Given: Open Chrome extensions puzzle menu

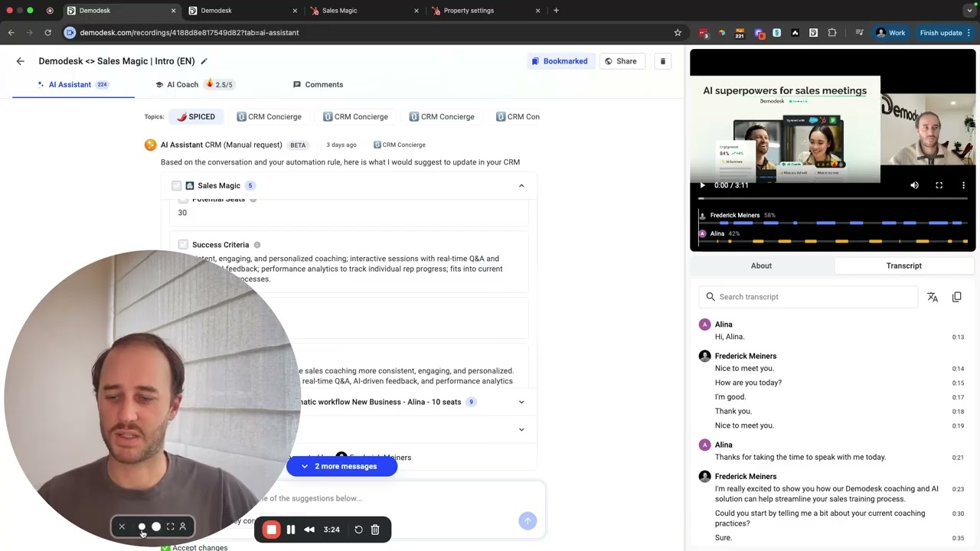Looking at the screenshot, I should pos(832,33).
